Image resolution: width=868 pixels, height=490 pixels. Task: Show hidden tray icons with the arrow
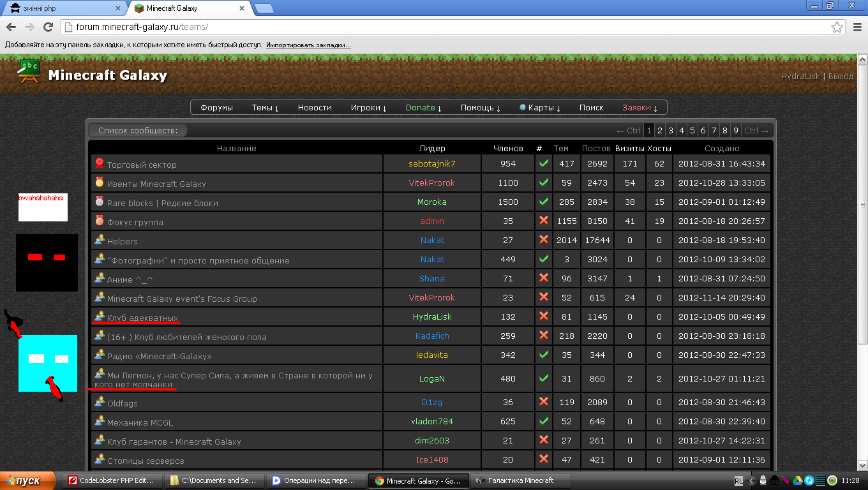point(752,480)
